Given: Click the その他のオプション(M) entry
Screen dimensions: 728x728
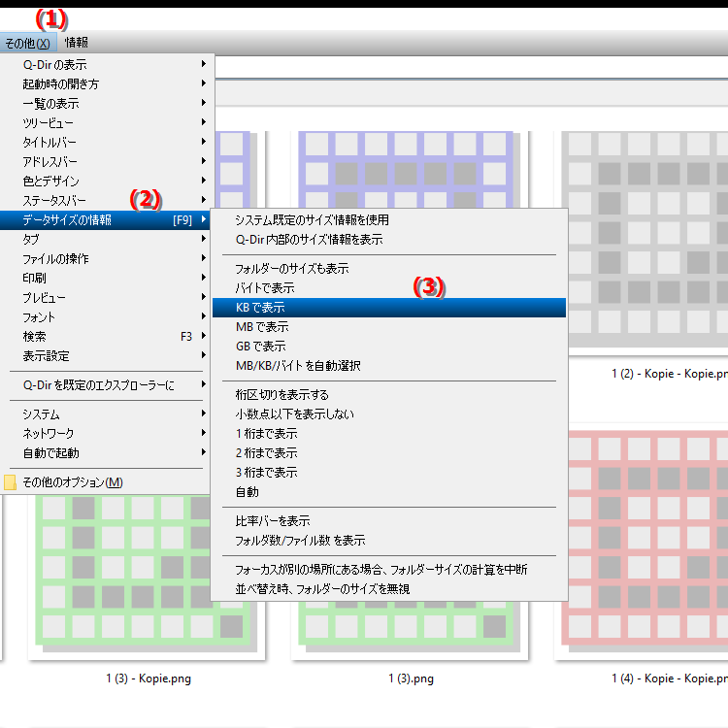Looking at the screenshot, I should tap(106, 482).
